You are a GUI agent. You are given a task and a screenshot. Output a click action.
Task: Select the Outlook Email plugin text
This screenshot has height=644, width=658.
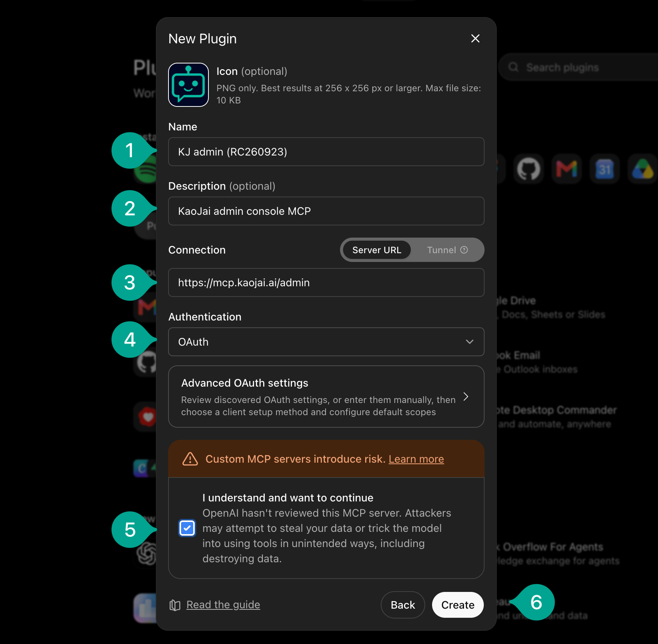pyautogui.click(x=518, y=355)
